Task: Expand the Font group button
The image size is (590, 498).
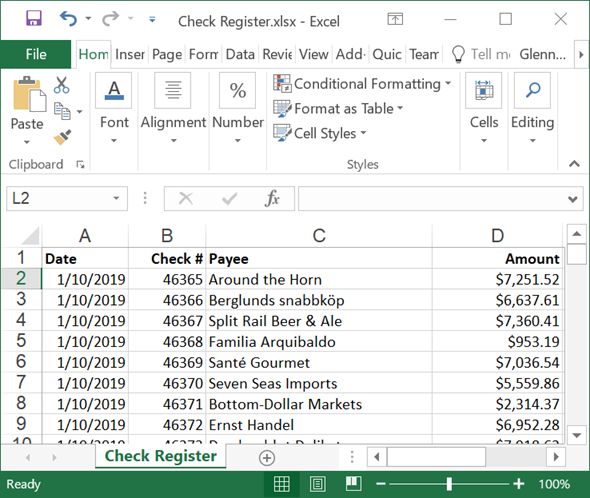Action: [114, 108]
